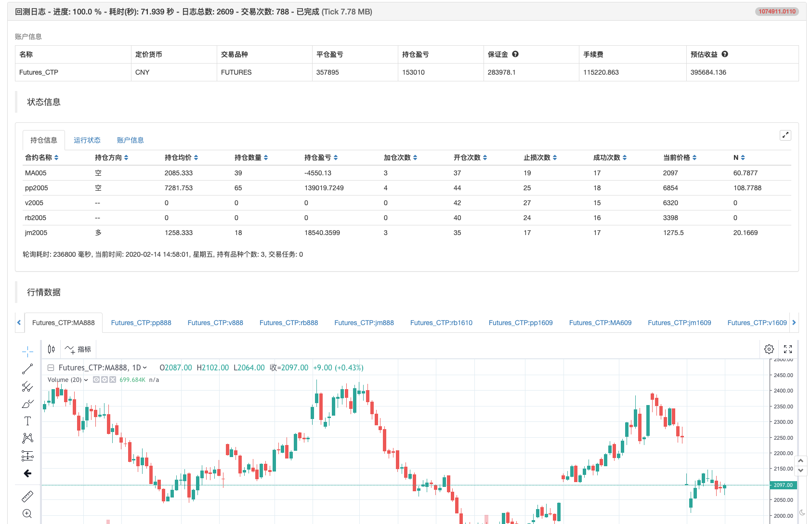Select the crosshair cursor tool
The height and width of the screenshot is (524, 812).
tap(27, 351)
